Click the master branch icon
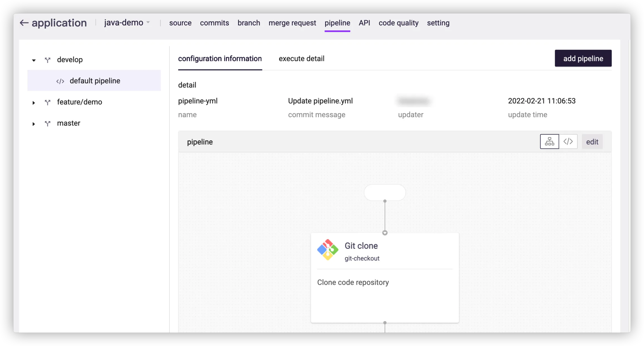 [48, 123]
